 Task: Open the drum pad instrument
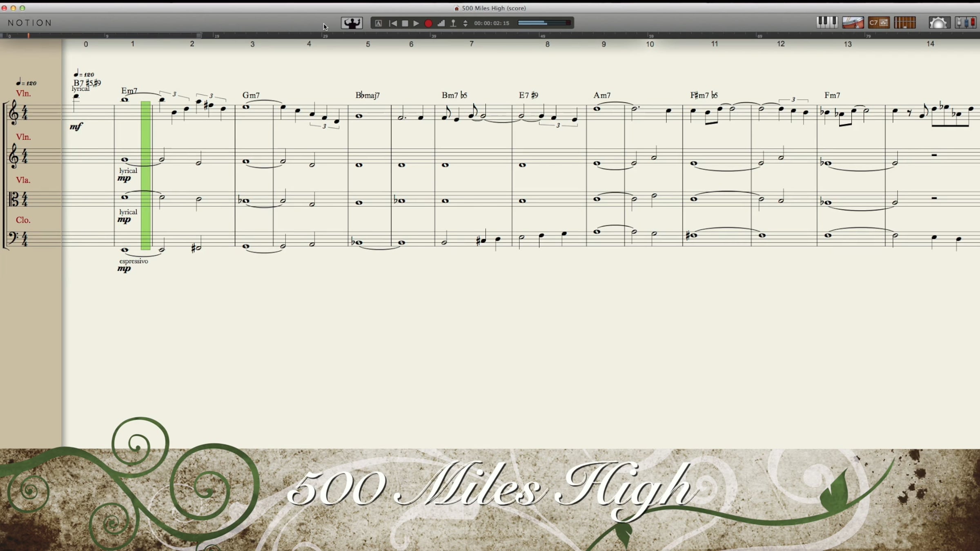[x=853, y=22]
